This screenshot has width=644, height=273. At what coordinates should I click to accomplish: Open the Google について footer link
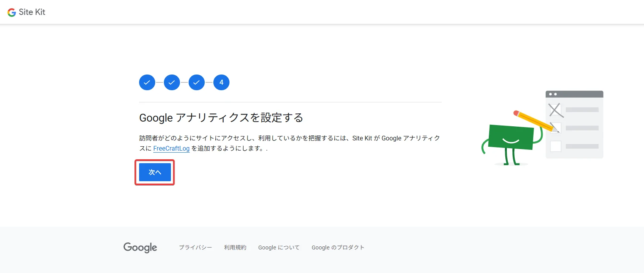click(279, 248)
